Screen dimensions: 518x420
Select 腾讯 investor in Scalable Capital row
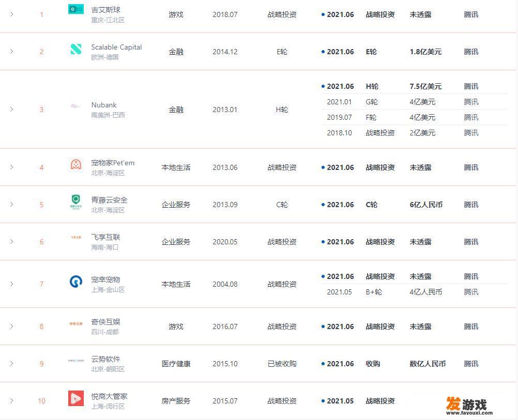click(x=471, y=52)
